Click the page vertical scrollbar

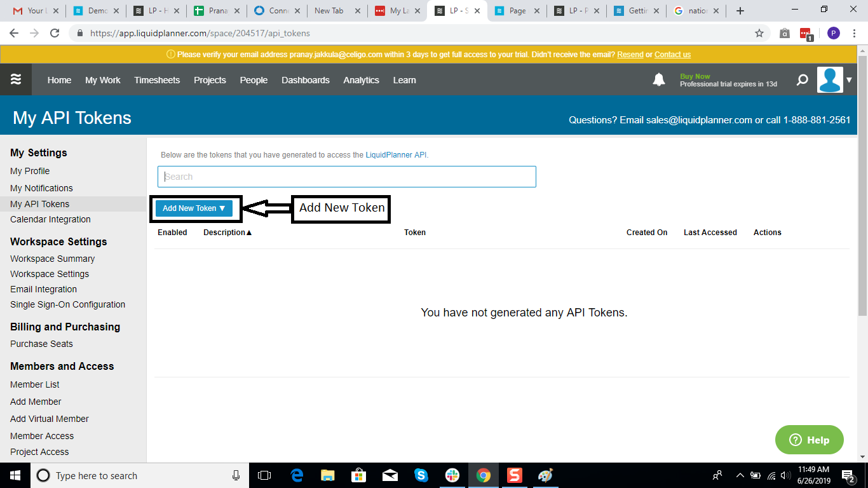tap(862, 186)
